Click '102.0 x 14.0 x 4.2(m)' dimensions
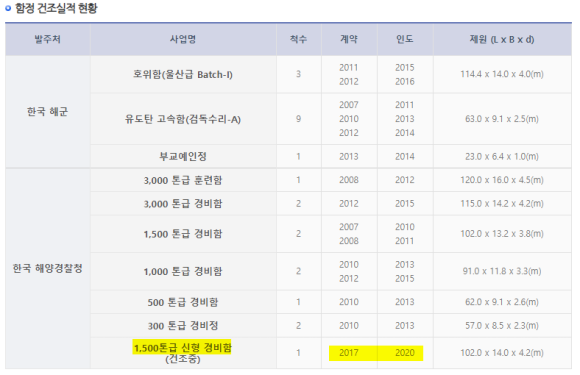This screenshot has height=375, width=580. 502,353
